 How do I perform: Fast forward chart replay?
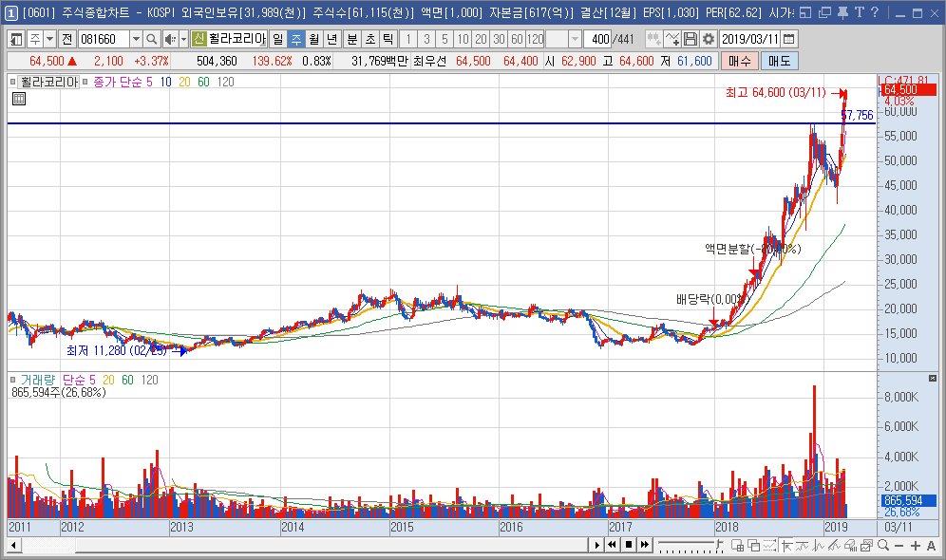point(644,545)
